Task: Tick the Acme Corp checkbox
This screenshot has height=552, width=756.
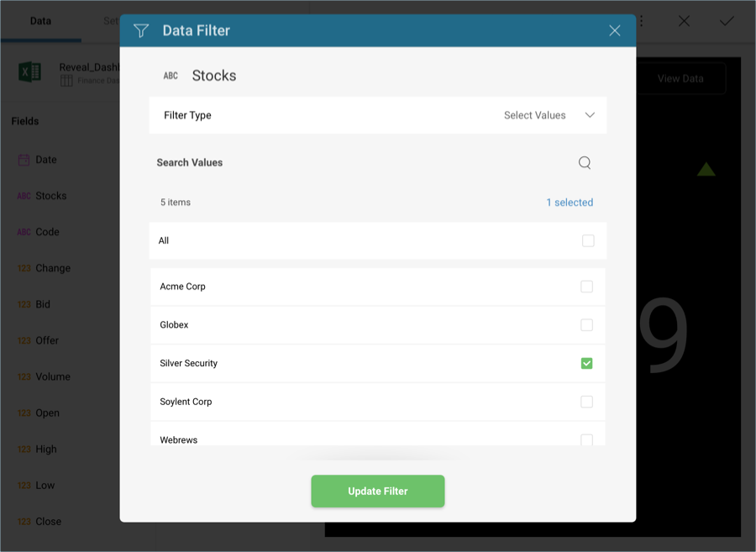Action: point(586,287)
